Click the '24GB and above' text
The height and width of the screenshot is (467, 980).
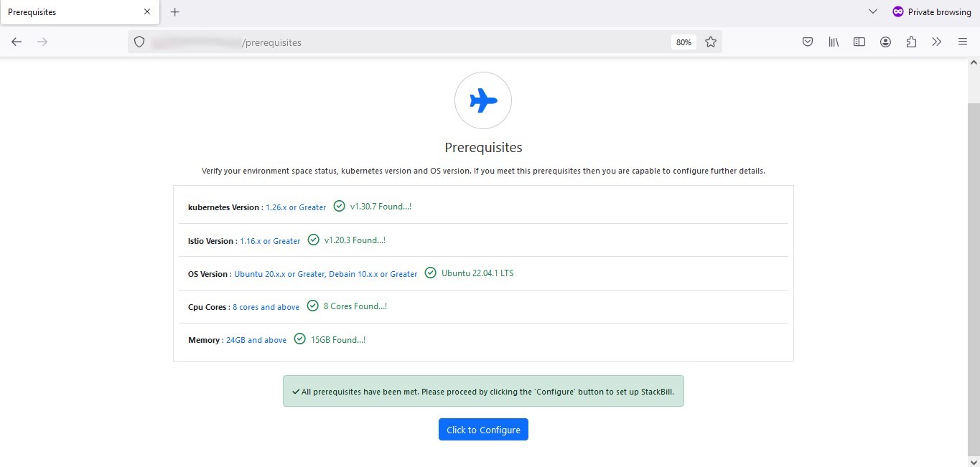click(256, 340)
